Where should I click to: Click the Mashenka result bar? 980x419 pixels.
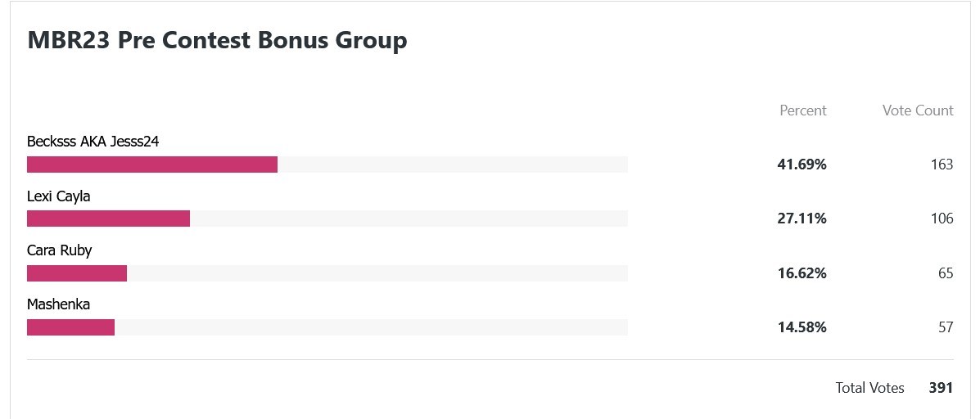coord(70,327)
